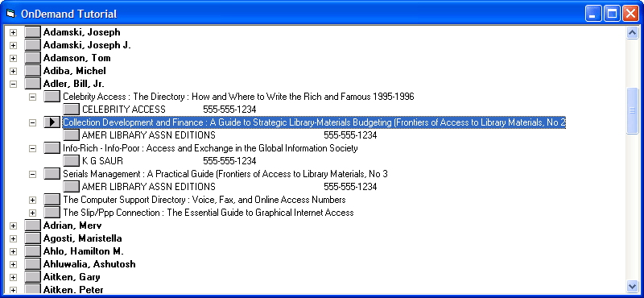Click the row selector beside Info-Rich - Info-Poor
Screen dimensions: 644x298
click(52, 148)
